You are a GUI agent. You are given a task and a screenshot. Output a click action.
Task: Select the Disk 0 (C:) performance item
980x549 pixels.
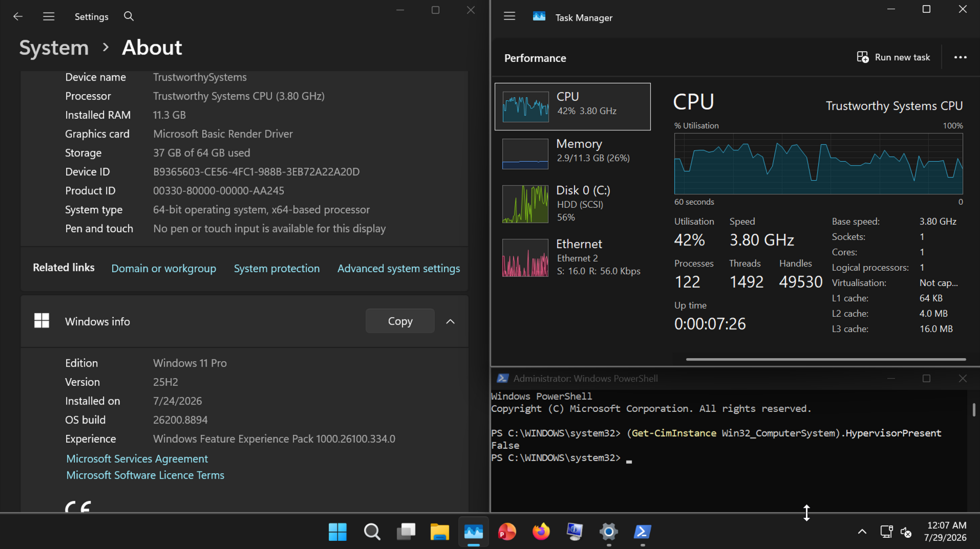point(572,204)
